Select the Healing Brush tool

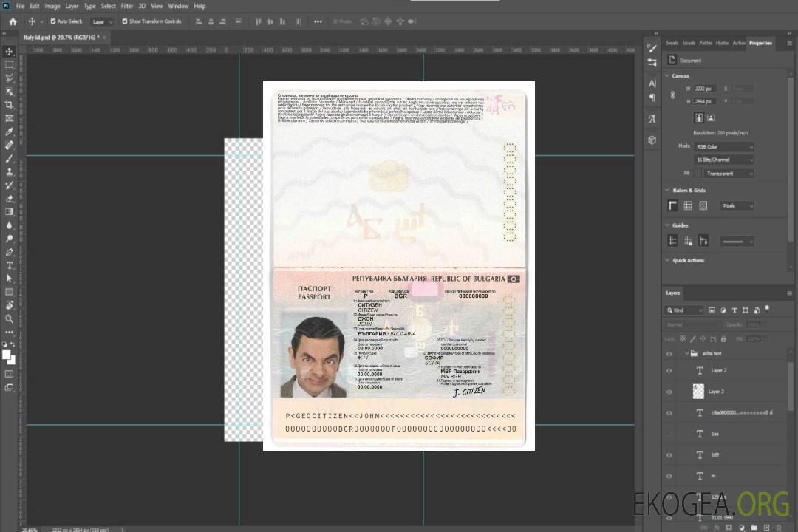click(x=9, y=145)
